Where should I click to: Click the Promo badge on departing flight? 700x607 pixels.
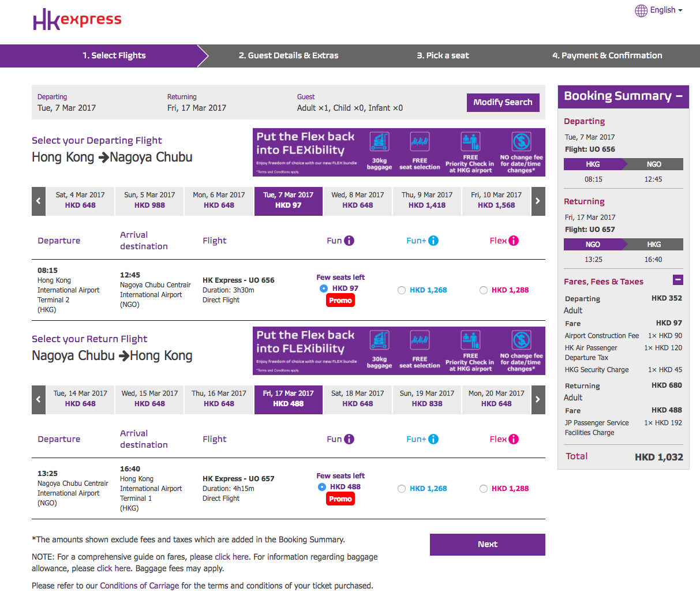coord(340,301)
